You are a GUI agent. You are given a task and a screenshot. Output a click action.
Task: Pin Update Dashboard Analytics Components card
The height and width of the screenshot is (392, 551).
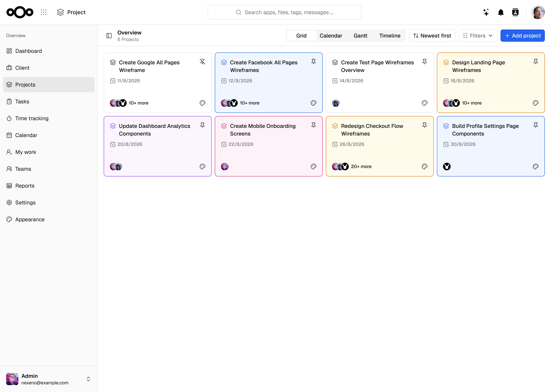click(x=202, y=125)
